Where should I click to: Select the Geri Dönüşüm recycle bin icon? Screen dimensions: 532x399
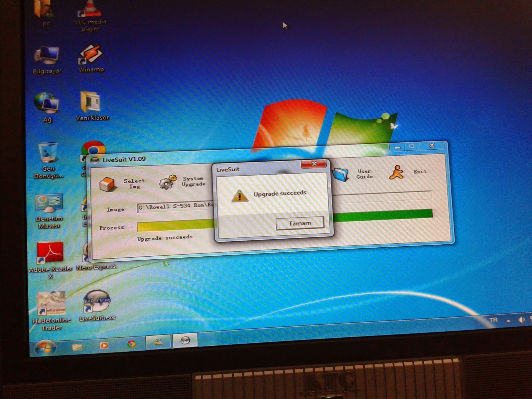tap(48, 161)
